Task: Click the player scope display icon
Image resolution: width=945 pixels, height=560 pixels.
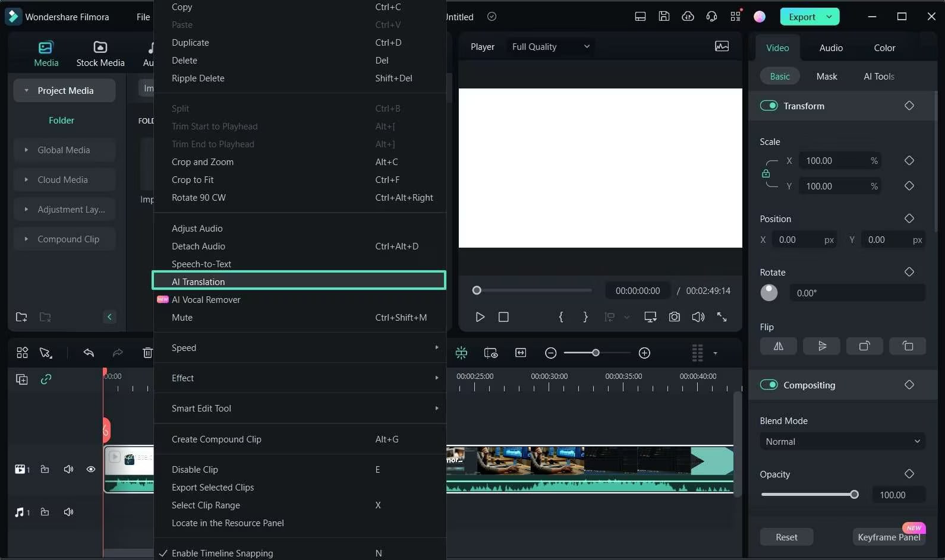Action: (722, 46)
